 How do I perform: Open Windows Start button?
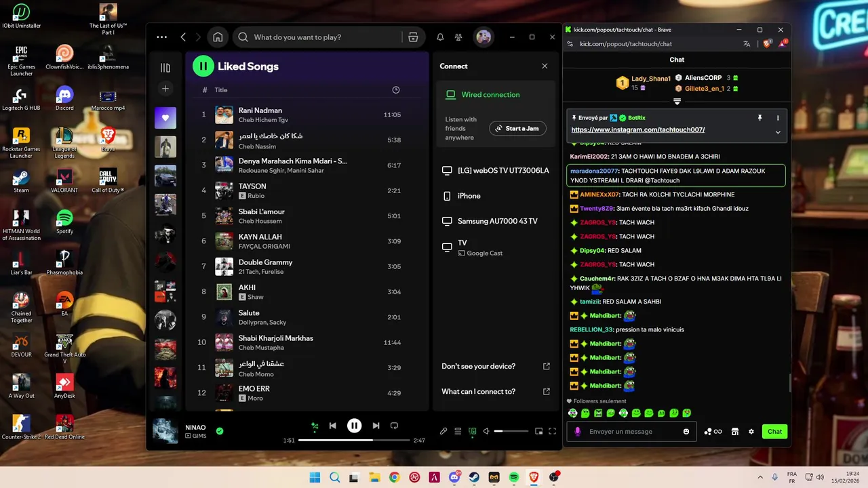[315, 478]
